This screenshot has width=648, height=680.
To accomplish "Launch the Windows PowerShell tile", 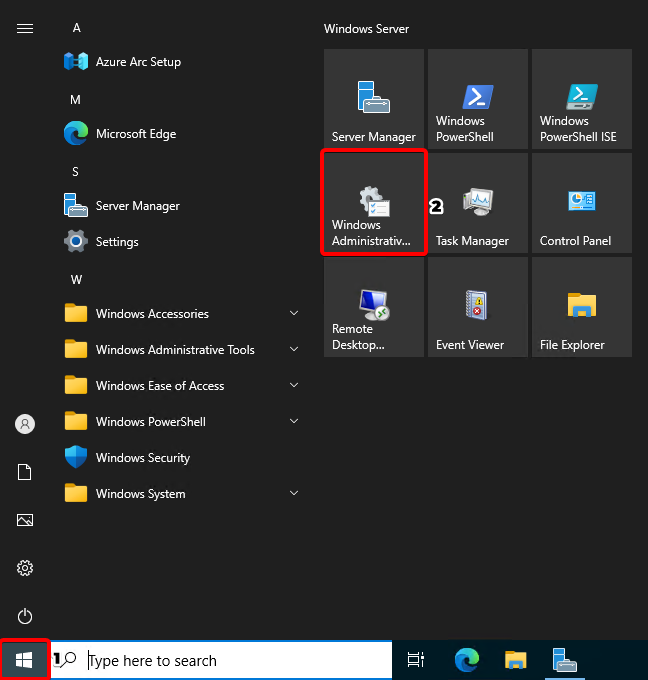I will [478, 98].
